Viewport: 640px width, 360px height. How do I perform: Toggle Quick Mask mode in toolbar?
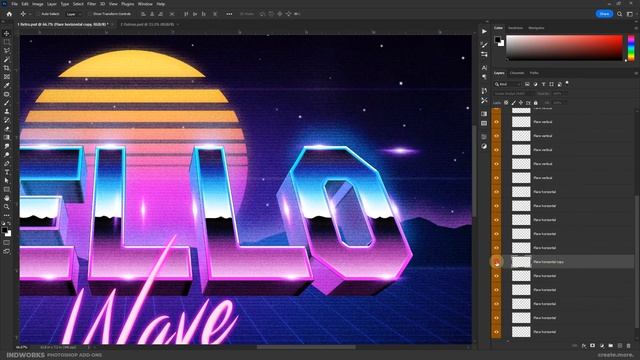point(7,242)
